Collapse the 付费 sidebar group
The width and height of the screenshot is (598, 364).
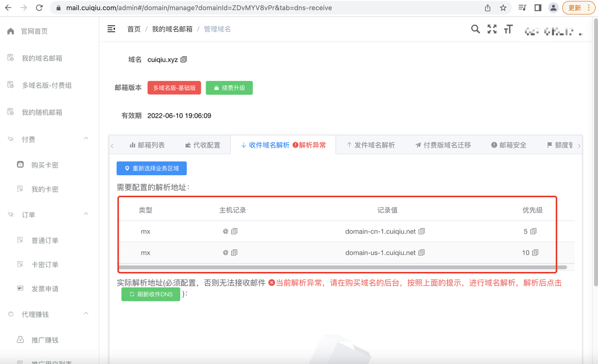point(49,139)
